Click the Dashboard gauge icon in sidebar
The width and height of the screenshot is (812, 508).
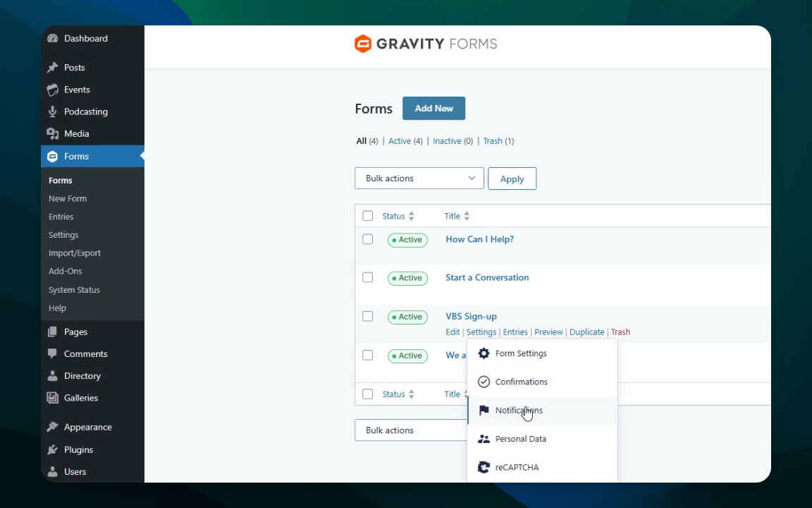[x=52, y=38]
